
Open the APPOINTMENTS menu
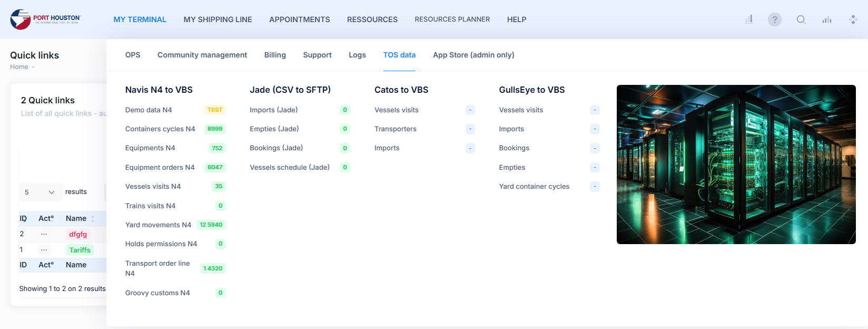pos(299,20)
